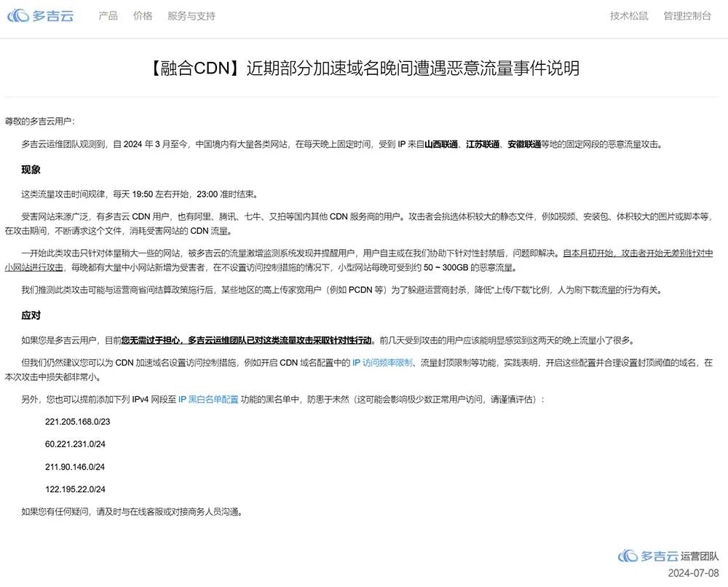The image size is (728, 587).
Task: Open the 服务与支持 menu
Action: (191, 16)
